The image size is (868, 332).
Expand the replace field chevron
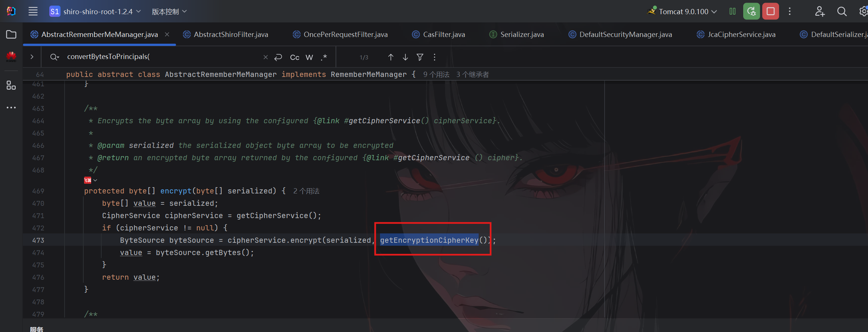point(32,57)
